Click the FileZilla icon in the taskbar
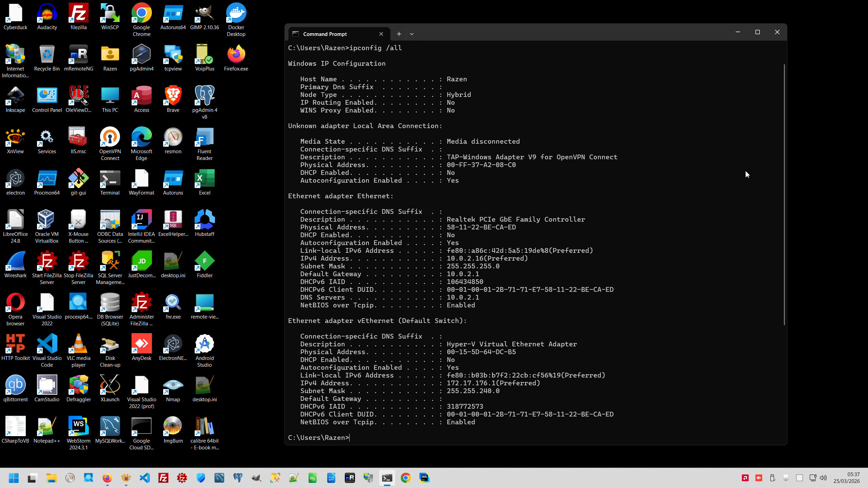The width and height of the screenshot is (868, 488). pyautogui.click(x=163, y=478)
